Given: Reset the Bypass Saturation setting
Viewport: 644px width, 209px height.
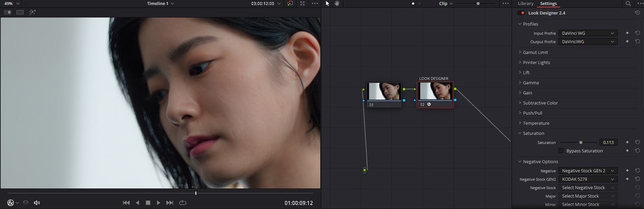Looking at the screenshot, I should click(x=637, y=151).
